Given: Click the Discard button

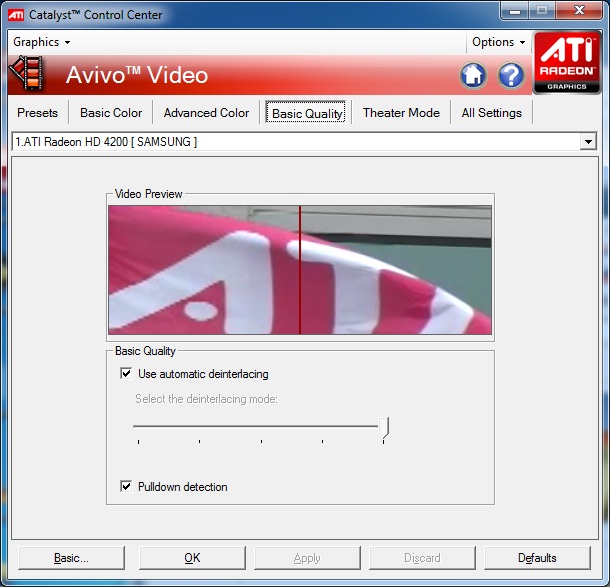Looking at the screenshot, I should coord(422,558).
